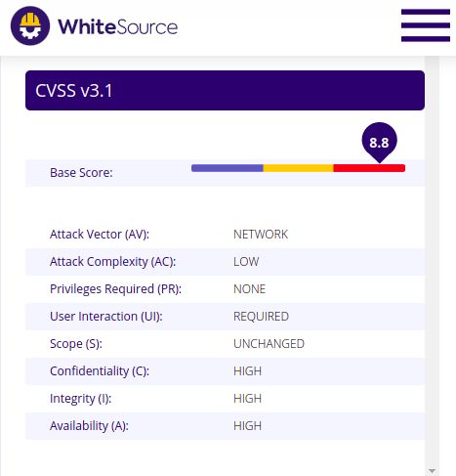
Task: Click the Availability (A) row label
Action: (89, 426)
